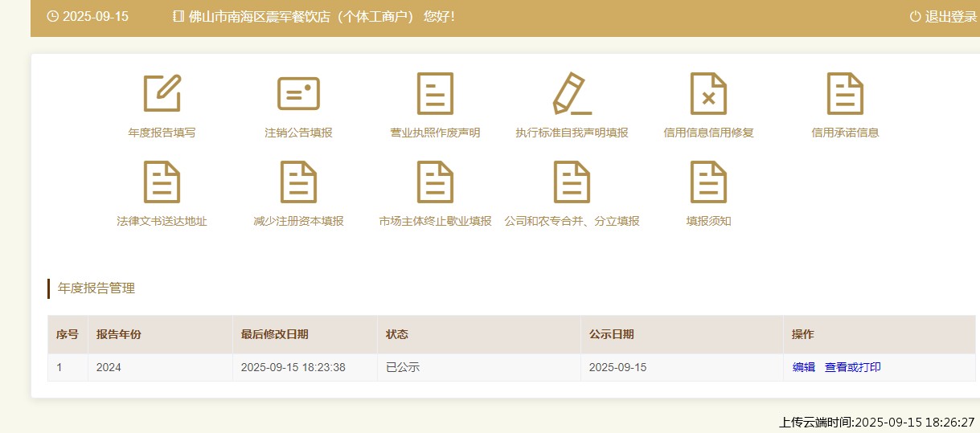Click the header date 2025-09-15

tap(96, 16)
